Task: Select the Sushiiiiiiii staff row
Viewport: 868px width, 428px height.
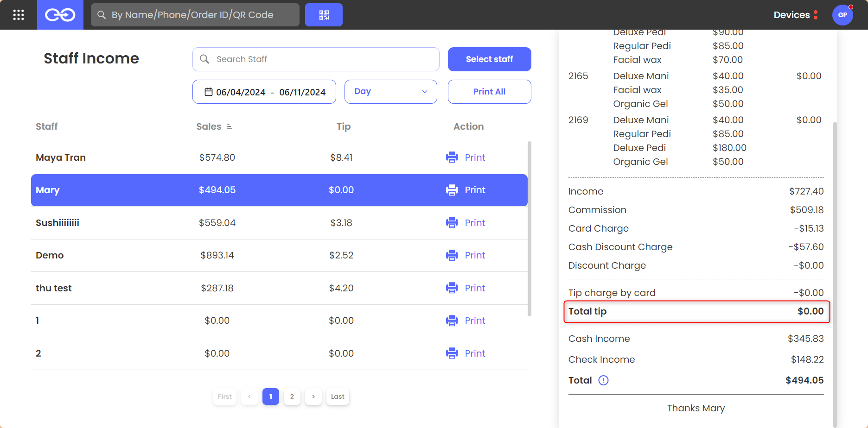Action: [279, 223]
